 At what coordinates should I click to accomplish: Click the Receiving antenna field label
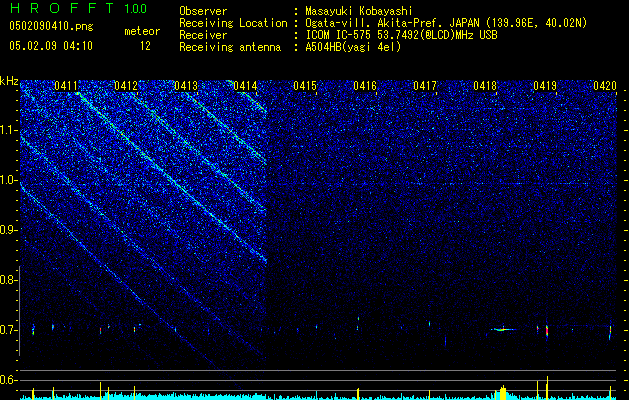[x=230, y=47]
